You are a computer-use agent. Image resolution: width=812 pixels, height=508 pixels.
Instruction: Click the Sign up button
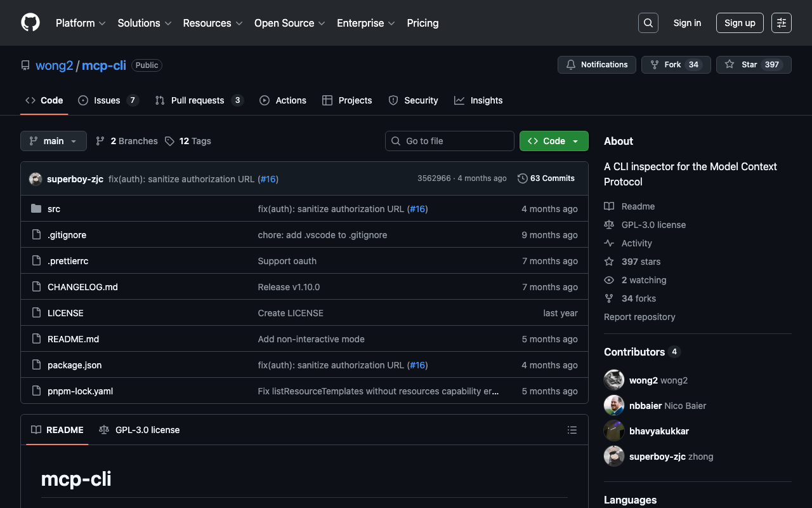click(x=739, y=23)
